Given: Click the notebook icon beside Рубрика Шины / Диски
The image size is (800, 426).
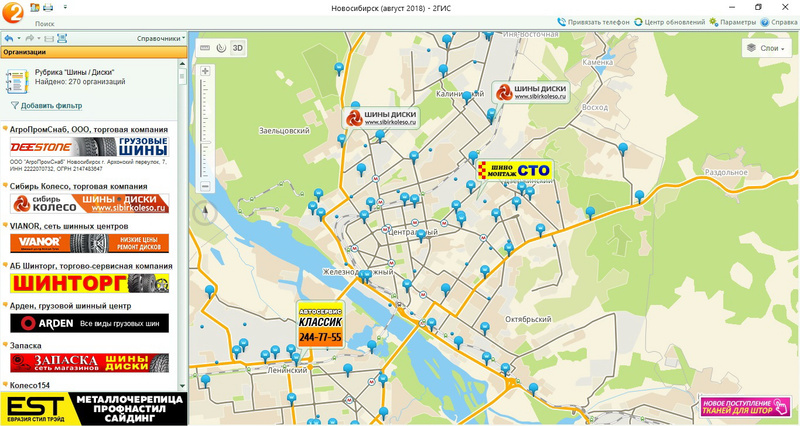Looking at the screenshot, I should click(x=17, y=82).
